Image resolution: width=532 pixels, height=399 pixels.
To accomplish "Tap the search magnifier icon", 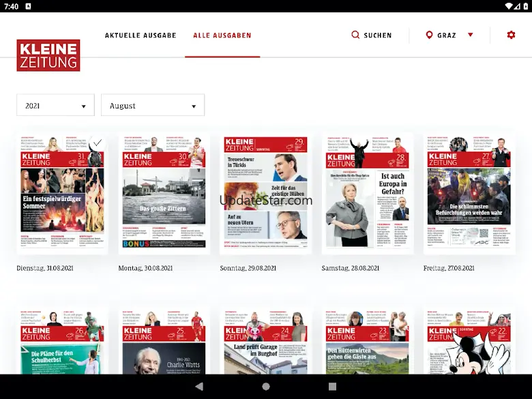I will tap(355, 35).
